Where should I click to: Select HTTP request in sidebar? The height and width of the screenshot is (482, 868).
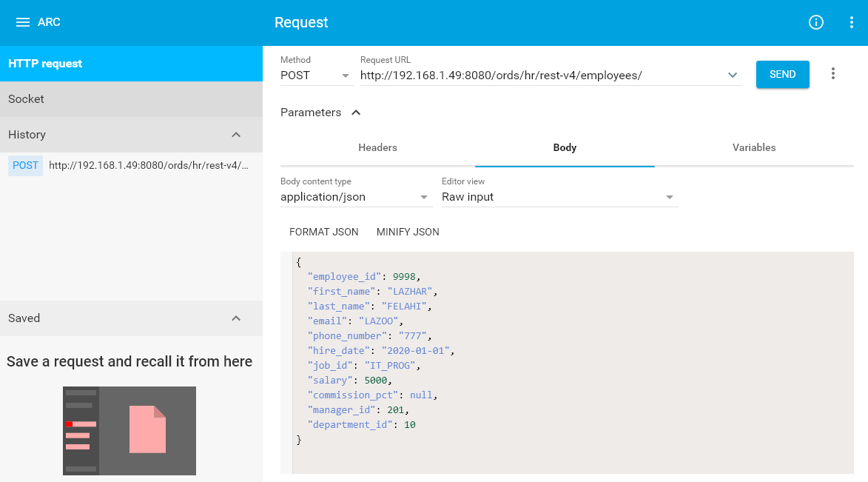pos(131,64)
